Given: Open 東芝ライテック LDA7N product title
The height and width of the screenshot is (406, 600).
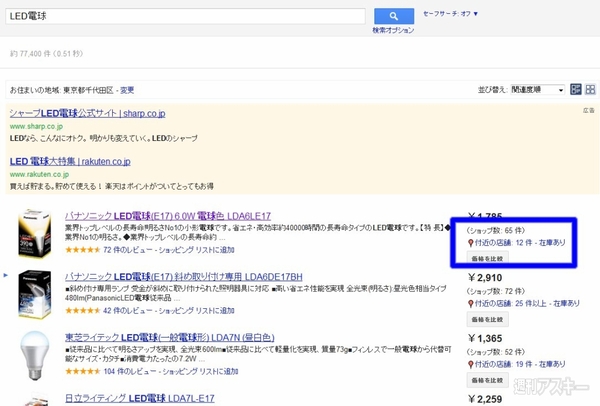Looking at the screenshot, I should coord(170,338).
